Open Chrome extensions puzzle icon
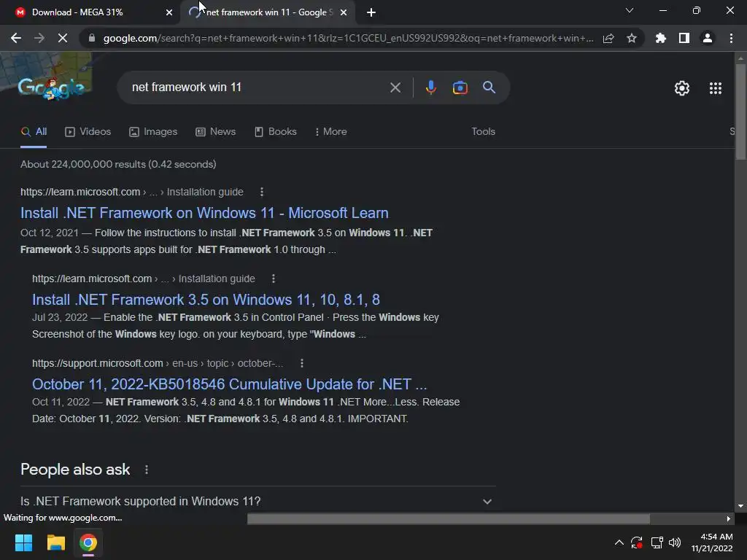The image size is (747, 560). pyautogui.click(x=661, y=38)
